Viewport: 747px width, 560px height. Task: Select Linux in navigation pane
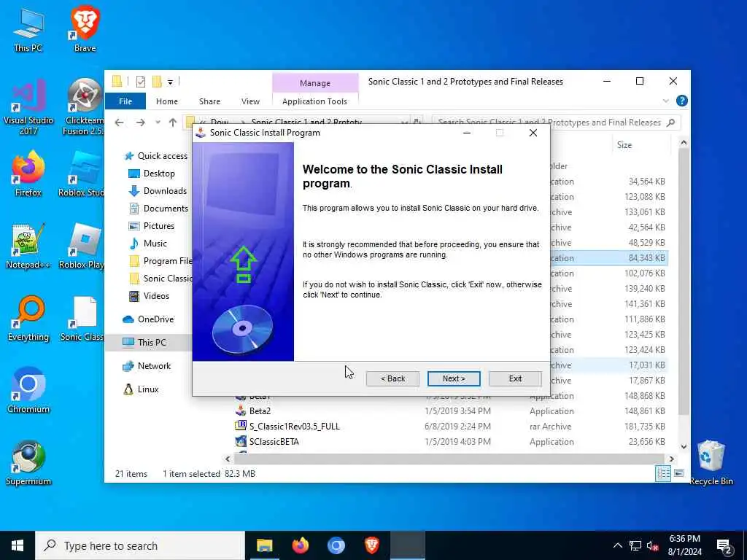[x=141, y=389]
